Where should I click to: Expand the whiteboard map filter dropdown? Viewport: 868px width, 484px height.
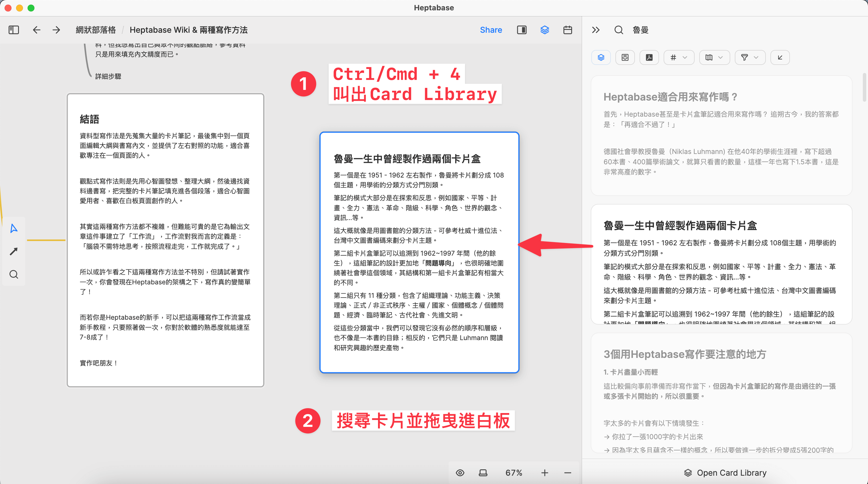click(714, 57)
